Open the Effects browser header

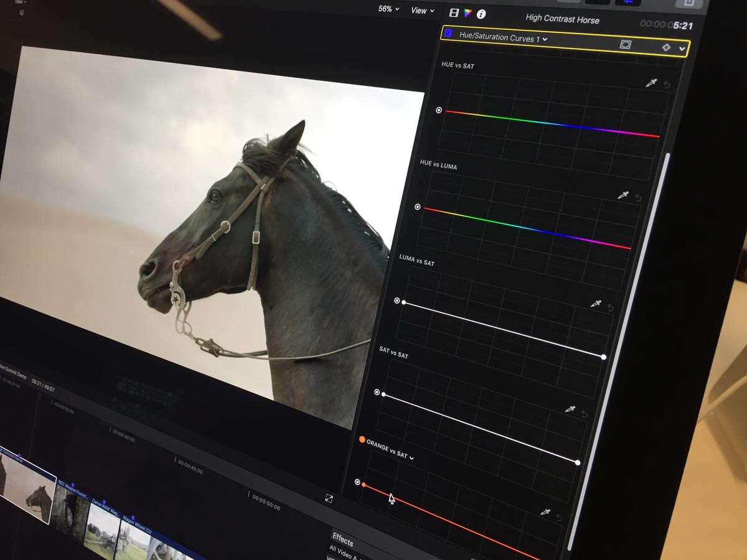(343, 538)
